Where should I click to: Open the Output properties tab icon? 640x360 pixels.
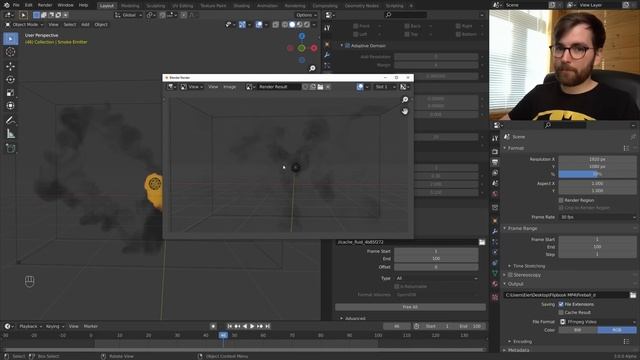pyautogui.click(x=495, y=162)
